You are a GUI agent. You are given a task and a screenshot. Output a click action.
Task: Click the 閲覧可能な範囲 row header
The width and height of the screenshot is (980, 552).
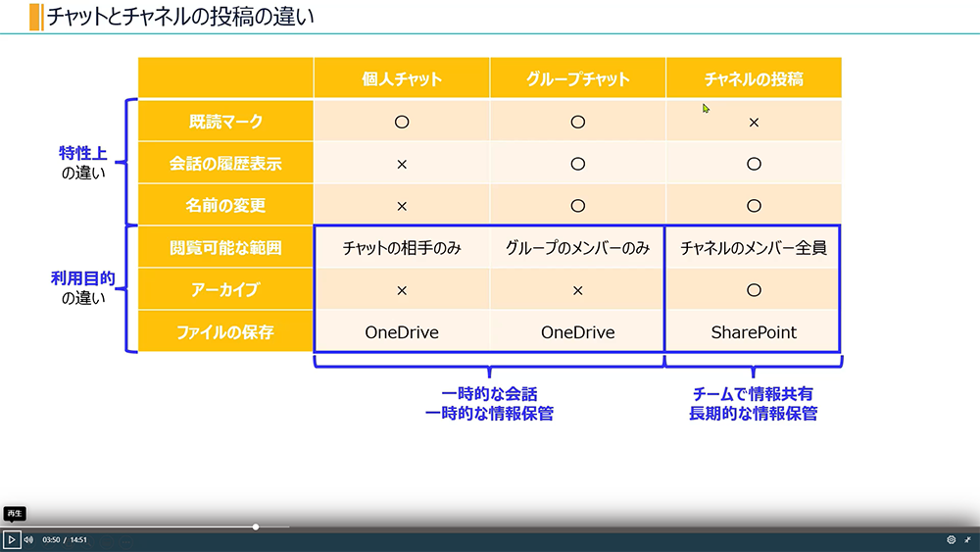pos(225,247)
